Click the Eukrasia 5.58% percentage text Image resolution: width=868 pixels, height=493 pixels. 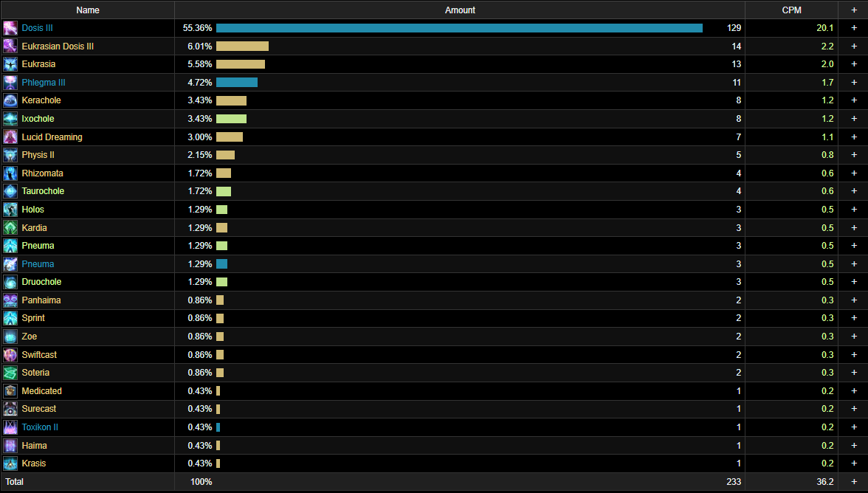(x=200, y=64)
